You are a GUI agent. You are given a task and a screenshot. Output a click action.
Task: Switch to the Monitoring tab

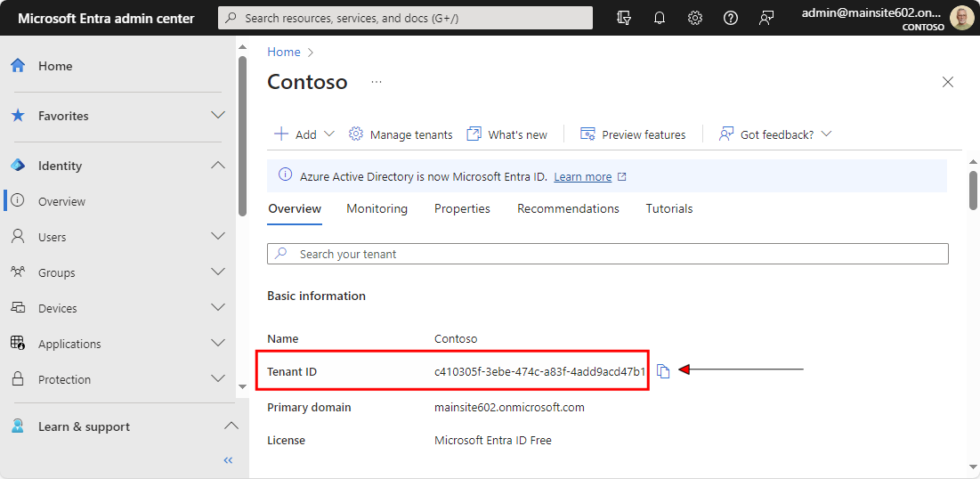(377, 209)
